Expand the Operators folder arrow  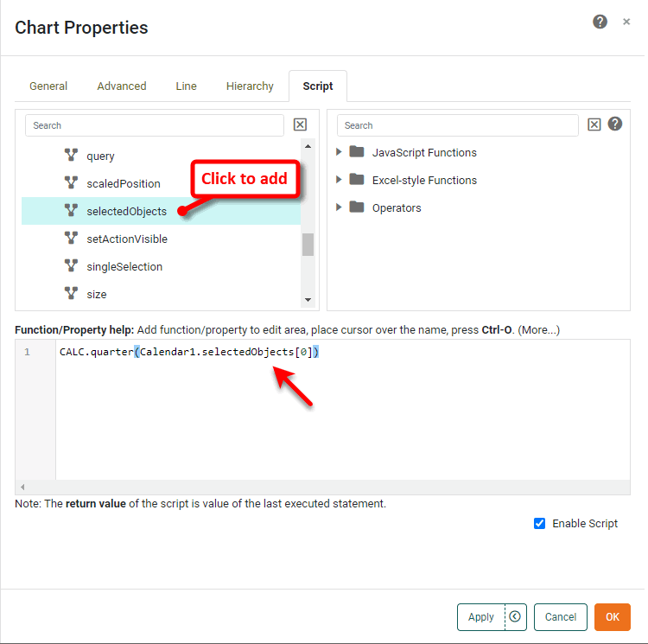point(340,208)
